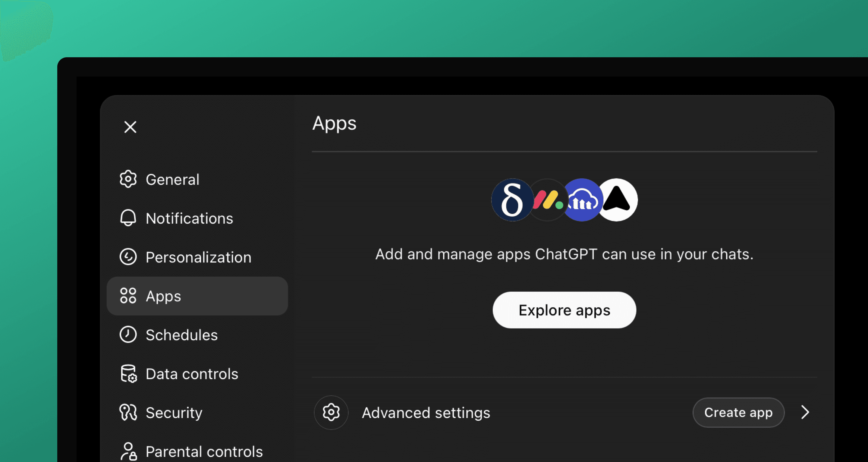Click the Security keys icon
Screen dimensions: 868x462
tap(128, 412)
